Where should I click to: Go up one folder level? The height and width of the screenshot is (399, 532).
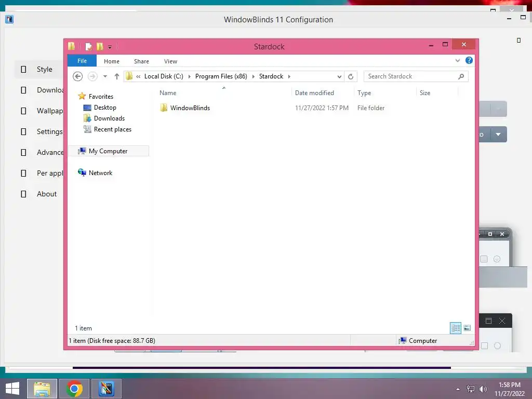[x=117, y=76]
